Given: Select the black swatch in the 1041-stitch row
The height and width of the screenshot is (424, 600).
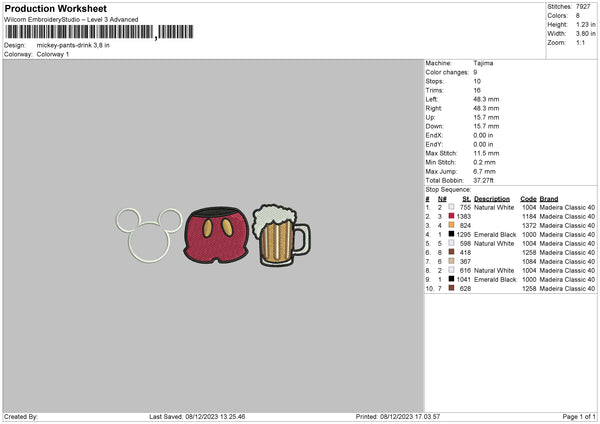Looking at the screenshot, I should [x=451, y=279].
